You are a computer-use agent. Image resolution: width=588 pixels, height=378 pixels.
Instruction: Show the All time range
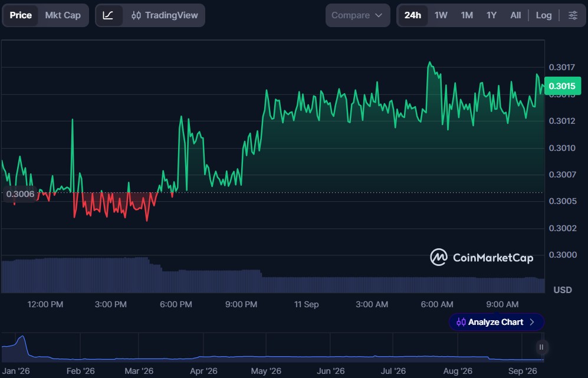pyautogui.click(x=515, y=15)
